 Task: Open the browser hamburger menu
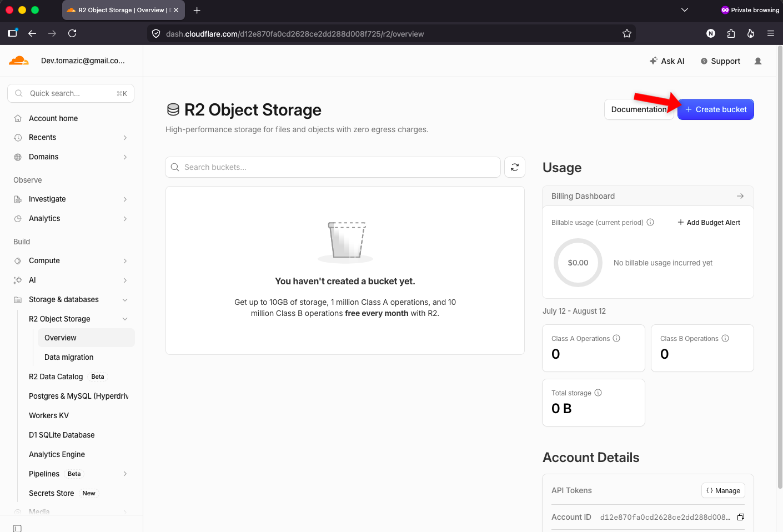tap(771, 33)
